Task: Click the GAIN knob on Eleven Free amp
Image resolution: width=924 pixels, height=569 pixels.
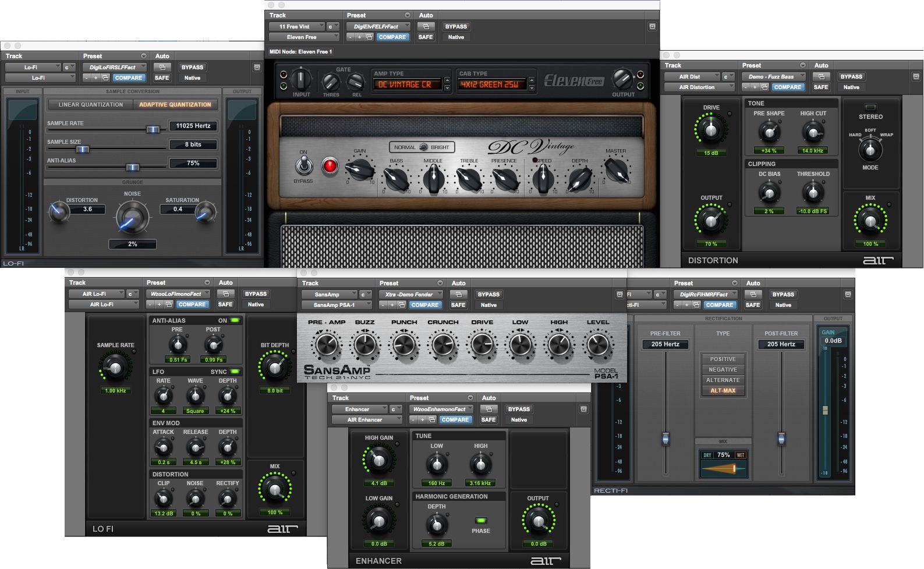Action: coord(360,169)
